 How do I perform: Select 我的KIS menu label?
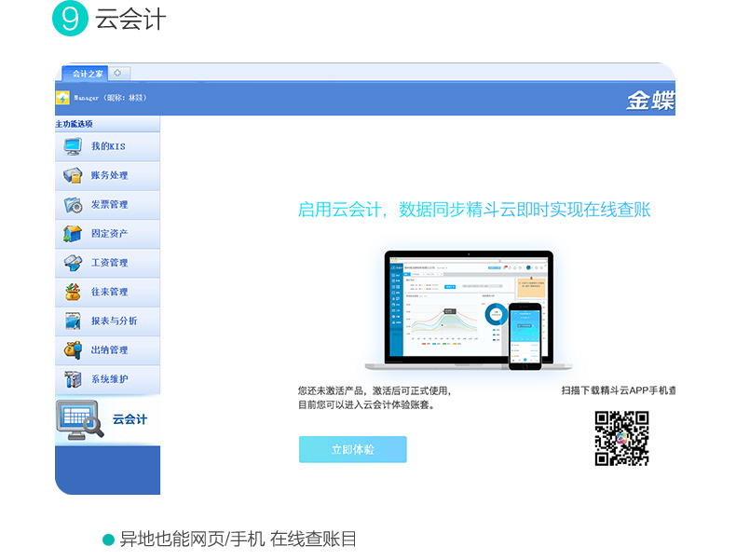[x=108, y=146]
